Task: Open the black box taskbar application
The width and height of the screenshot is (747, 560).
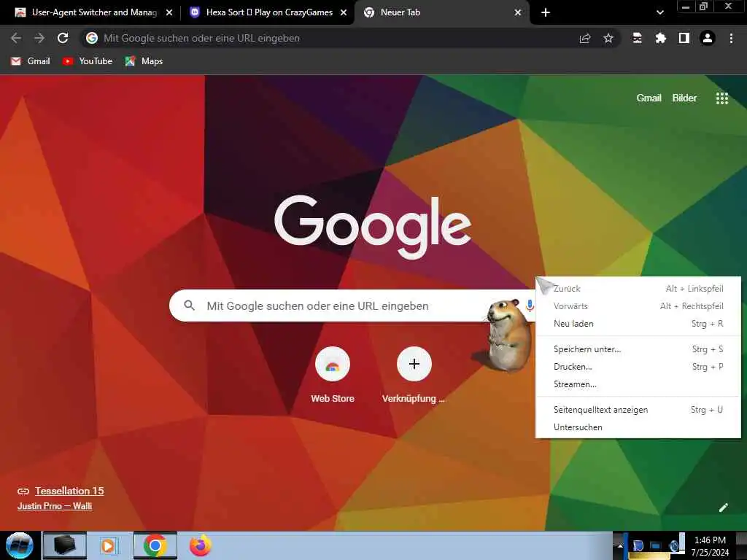Action: point(64,545)
